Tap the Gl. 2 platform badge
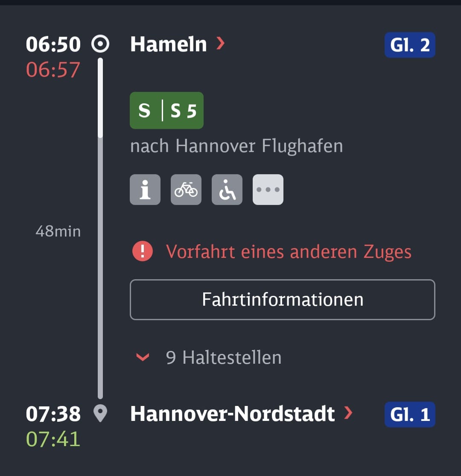 pos(409,45)
